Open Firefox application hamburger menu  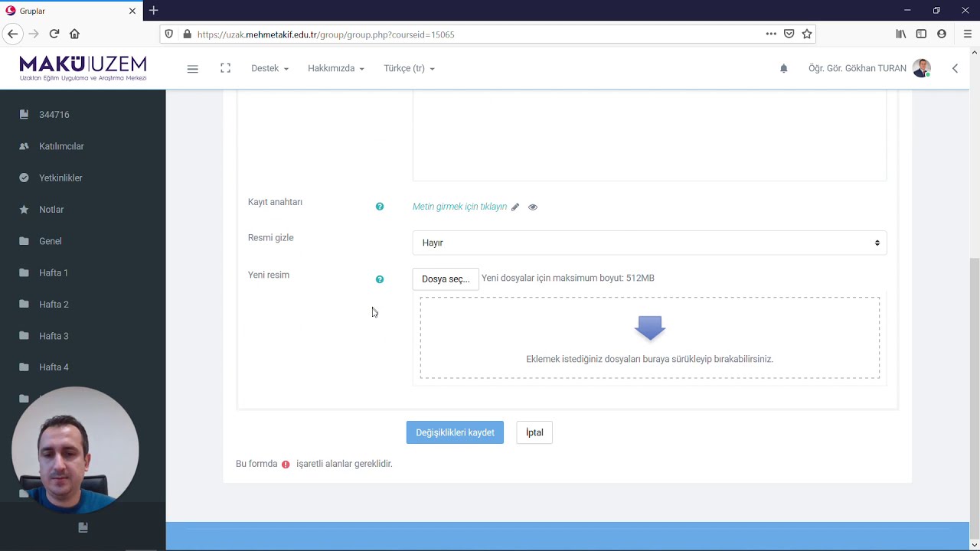pos(968,34)
